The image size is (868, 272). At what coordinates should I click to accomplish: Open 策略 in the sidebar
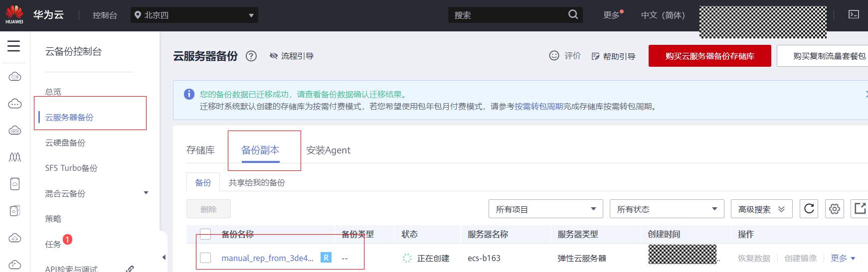(x=53, y=219)
